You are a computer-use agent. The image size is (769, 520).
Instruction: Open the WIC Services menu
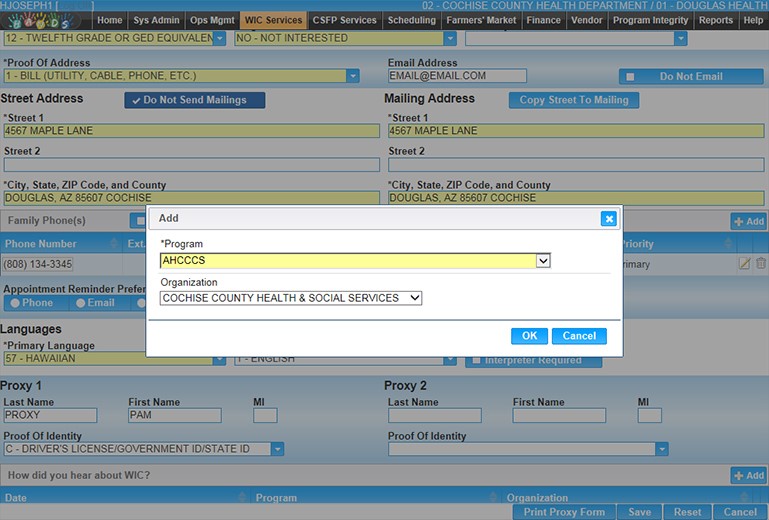point(274,20)
